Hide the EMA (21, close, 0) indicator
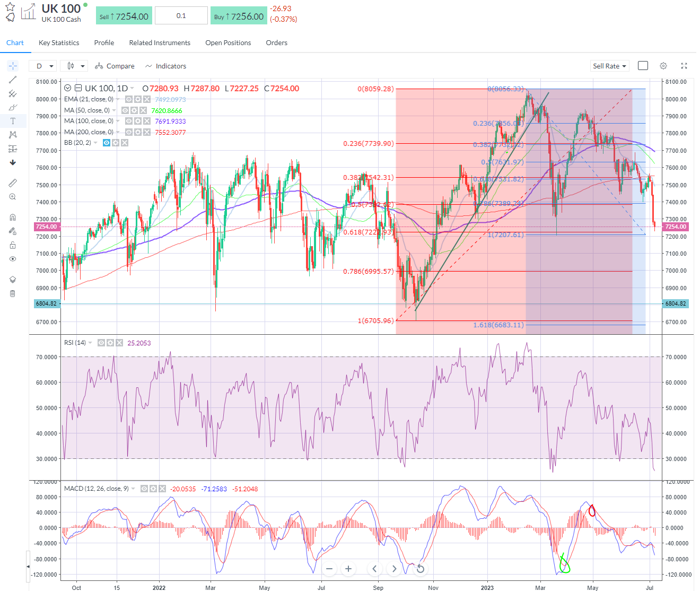This screenshot has width=700, height=591. point(129,99)
